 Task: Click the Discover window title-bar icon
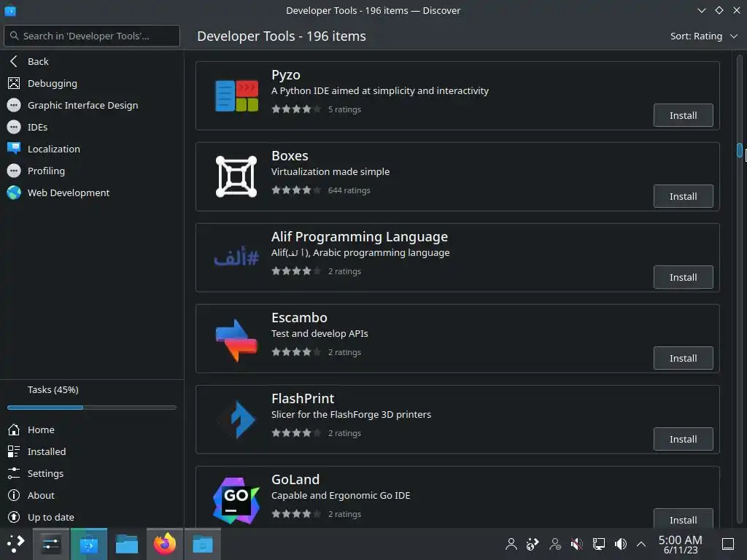(10, 10)
